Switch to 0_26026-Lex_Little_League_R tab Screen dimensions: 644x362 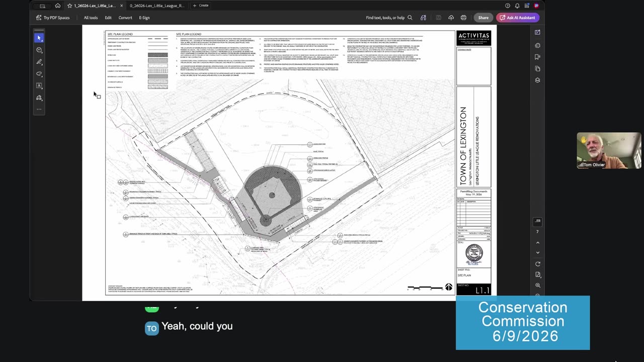pyautogui.click(x=157, y=6)
